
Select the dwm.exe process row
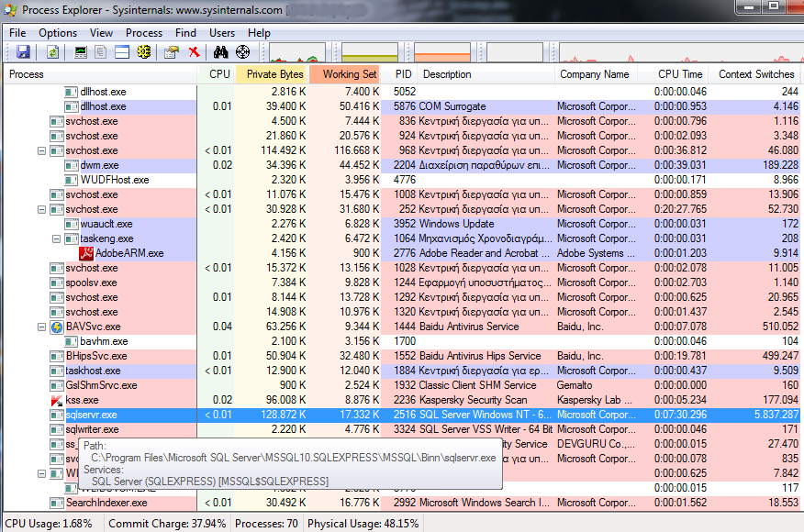[x=402, y=165]
